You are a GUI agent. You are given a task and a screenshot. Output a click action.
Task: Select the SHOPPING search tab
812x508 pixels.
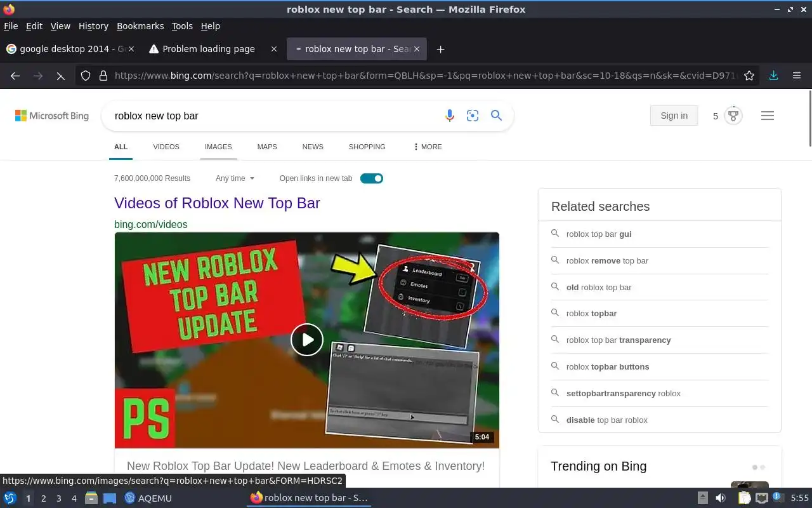(367, 147)
